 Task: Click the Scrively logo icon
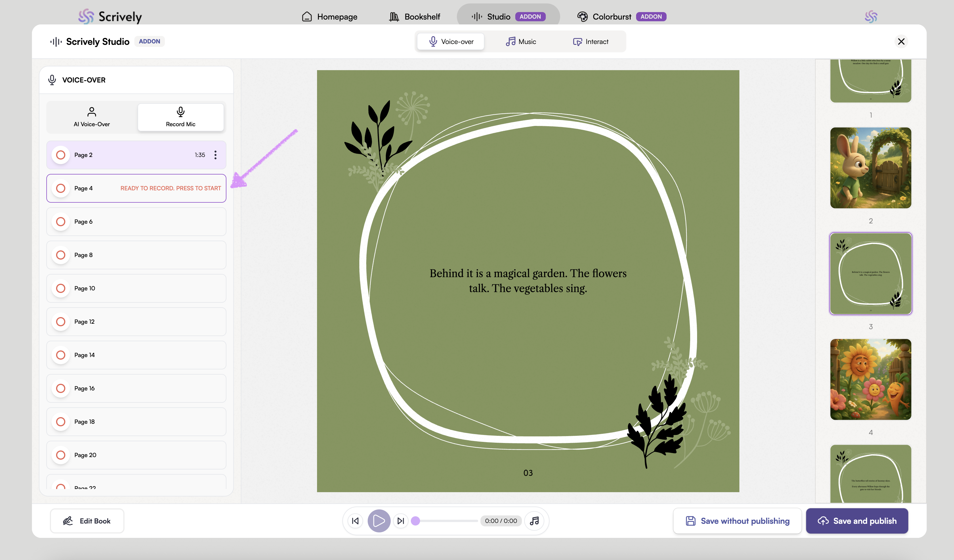tap(86, 16)
